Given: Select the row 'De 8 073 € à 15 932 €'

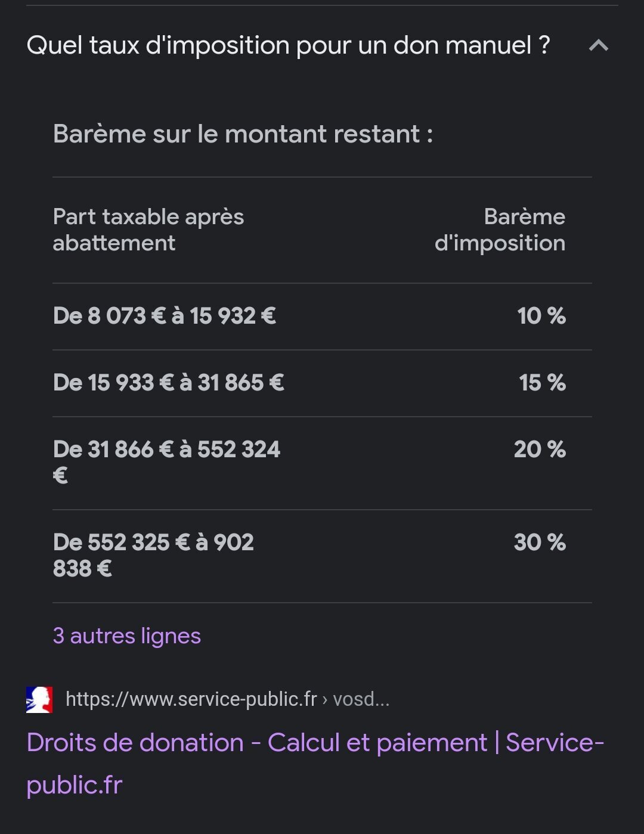Looking at the screenshot, I should (322, 317).
